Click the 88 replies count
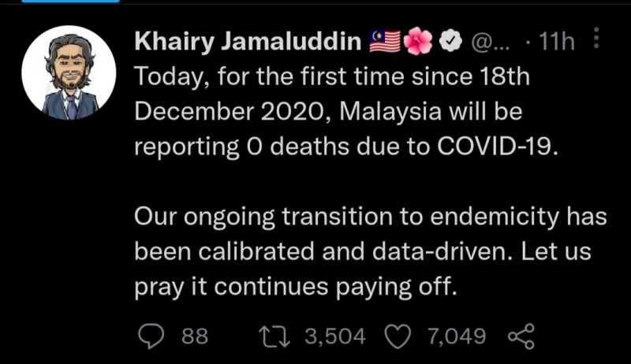This screenshot has height=364, width=631. tap(195, 337)
